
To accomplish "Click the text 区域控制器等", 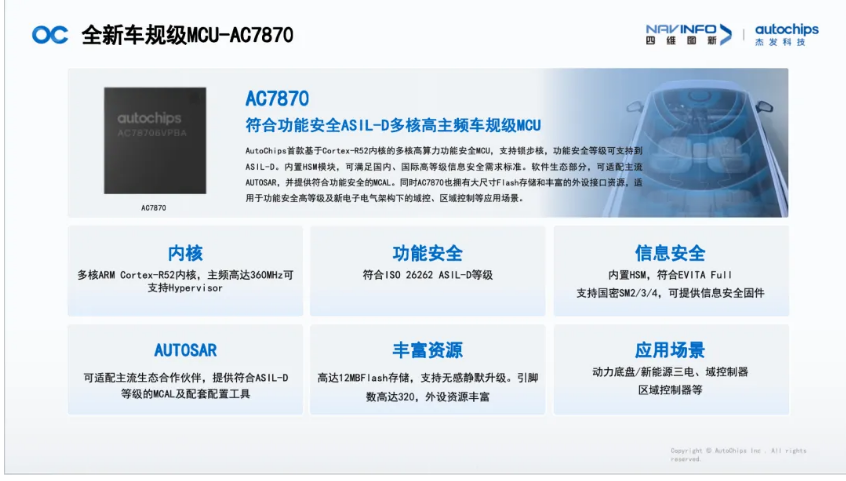I will [670, 390].
